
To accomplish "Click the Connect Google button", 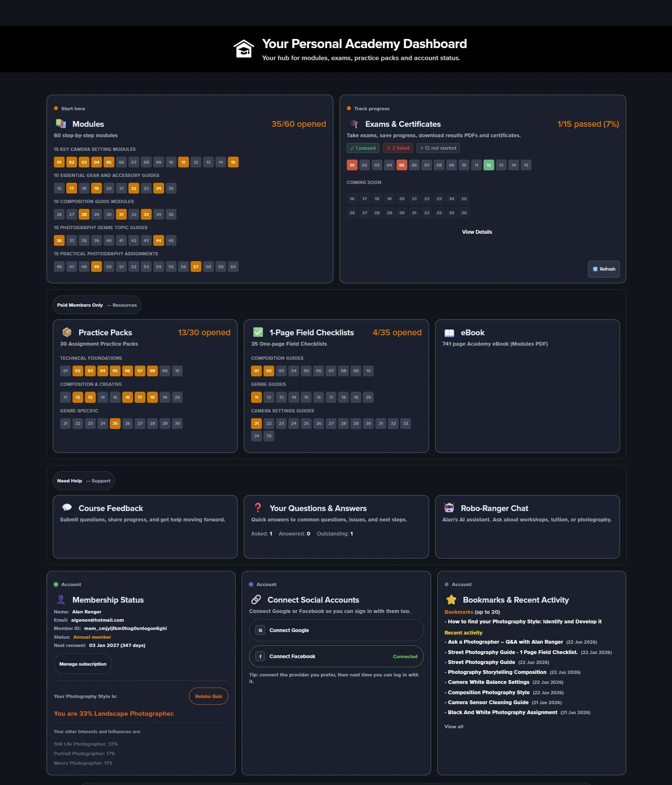I will [336, 630].
